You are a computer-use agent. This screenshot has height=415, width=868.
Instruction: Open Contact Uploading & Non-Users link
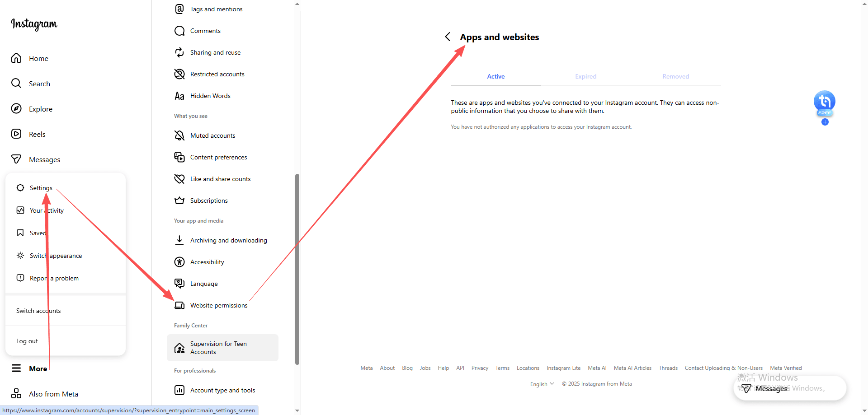(x=723, y=368)
